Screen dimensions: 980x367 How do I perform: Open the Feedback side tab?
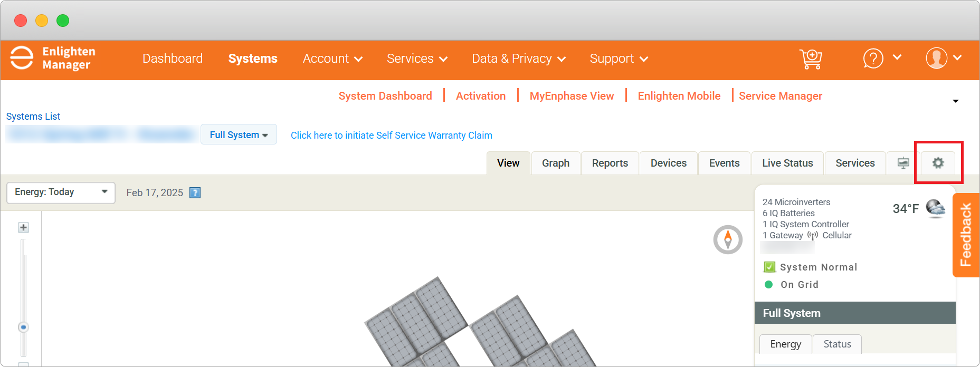pyautogui.click(x=966, y=235)
